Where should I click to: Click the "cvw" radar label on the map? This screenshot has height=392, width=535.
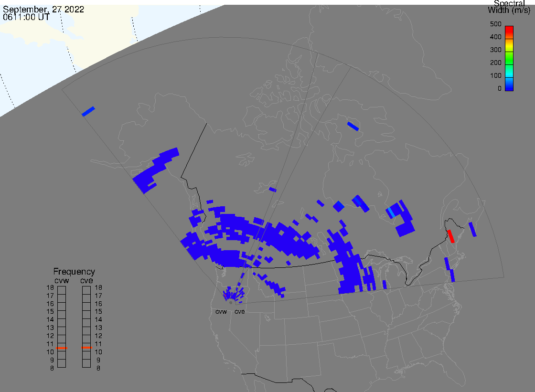[x=221, y=311]
